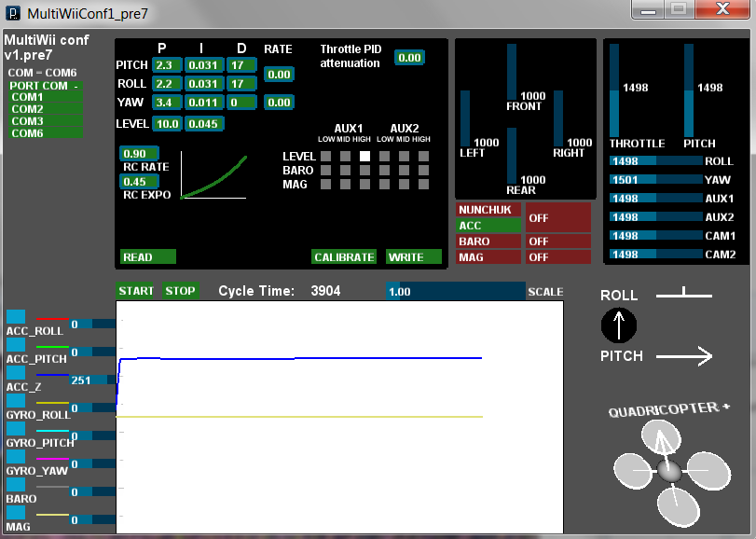This screenshot has width=756, height=539.
Task: Click the WRITE button
Action: click(x=414, y=257)
